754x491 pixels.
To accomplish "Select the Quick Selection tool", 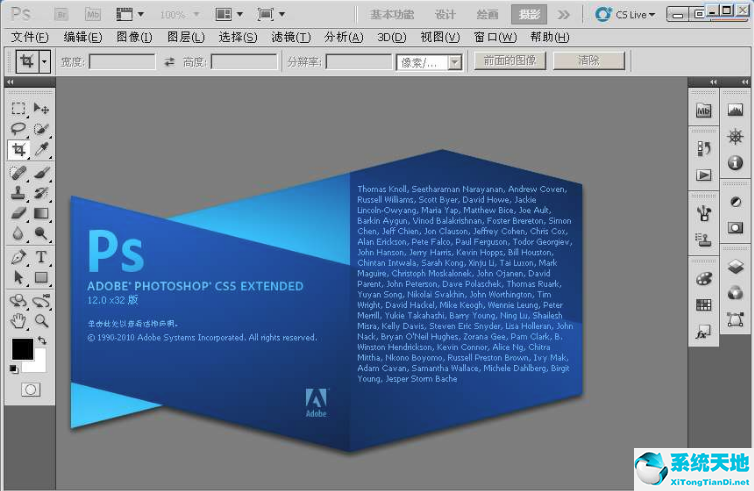I will pyautogui.click(x=41, y=128).
